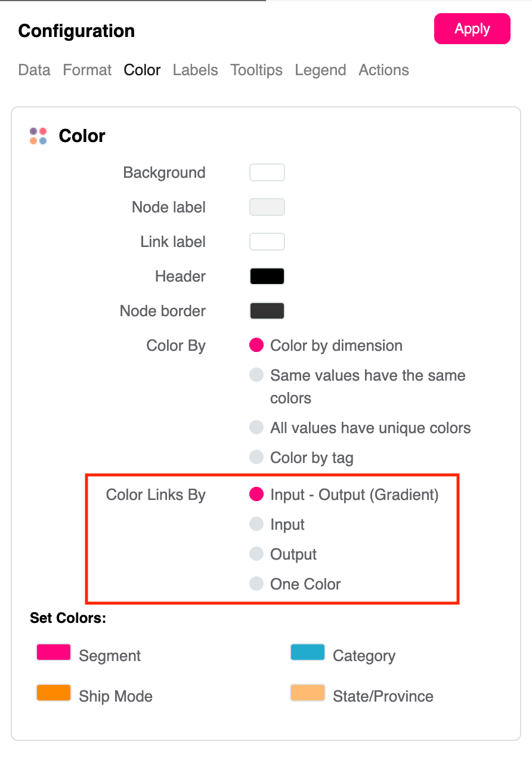Switch to the Data tab
This screenshot has width=532, height=772.
[x=34, y=70]
